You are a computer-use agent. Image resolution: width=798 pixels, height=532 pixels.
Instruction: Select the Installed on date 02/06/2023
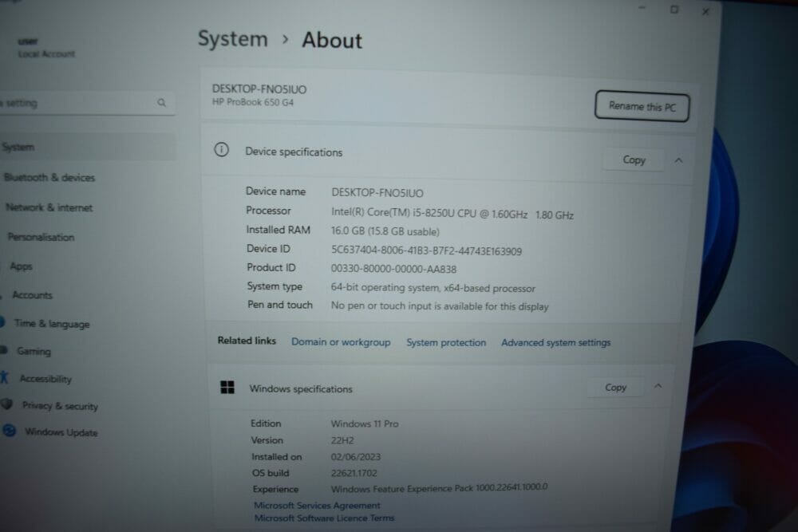(x=355, y=457)
